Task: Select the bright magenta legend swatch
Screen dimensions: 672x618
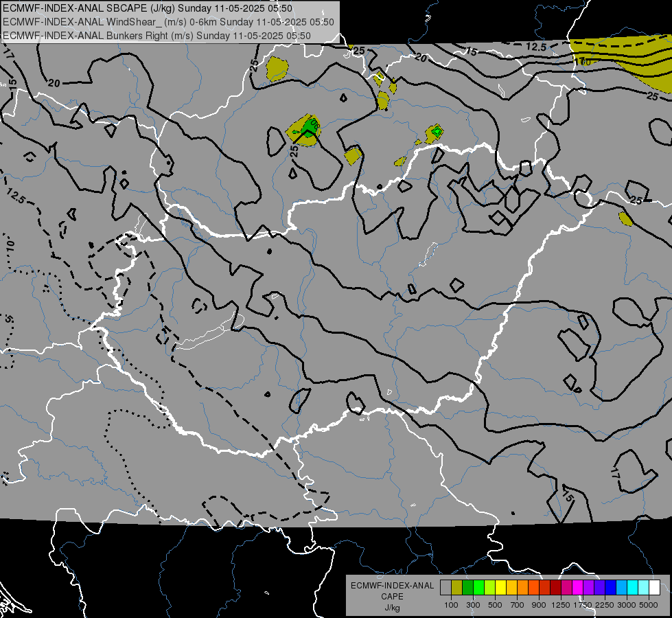Action: 578,588
